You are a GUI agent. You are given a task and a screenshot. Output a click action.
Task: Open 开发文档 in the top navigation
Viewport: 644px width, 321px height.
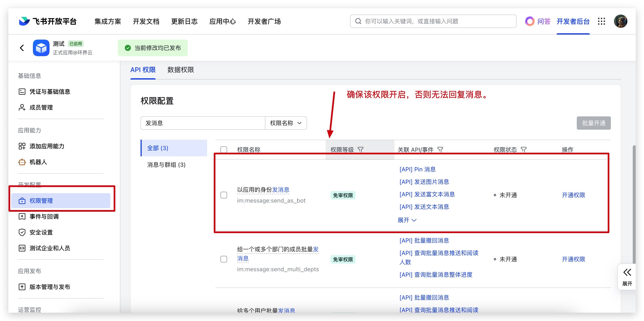point(146,21)
